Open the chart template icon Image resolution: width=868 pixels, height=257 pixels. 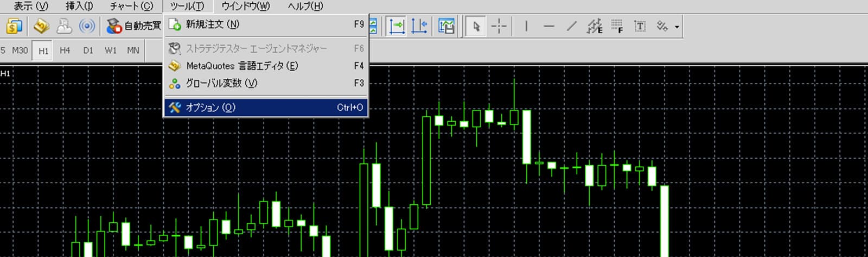click(446, 26)
